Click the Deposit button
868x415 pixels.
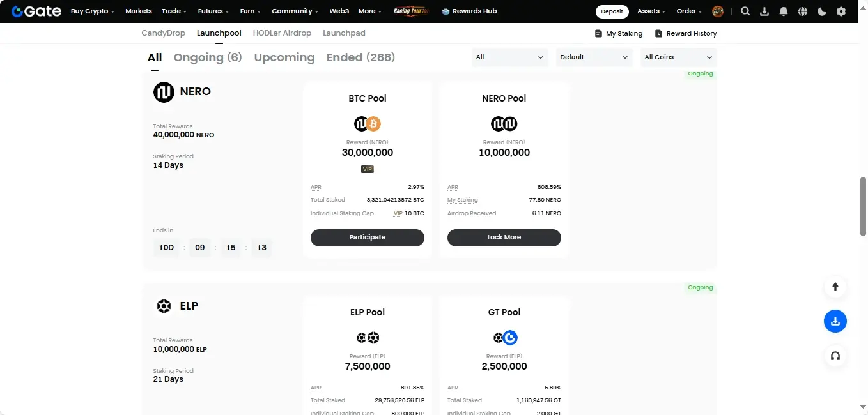(x=612, y=11)
